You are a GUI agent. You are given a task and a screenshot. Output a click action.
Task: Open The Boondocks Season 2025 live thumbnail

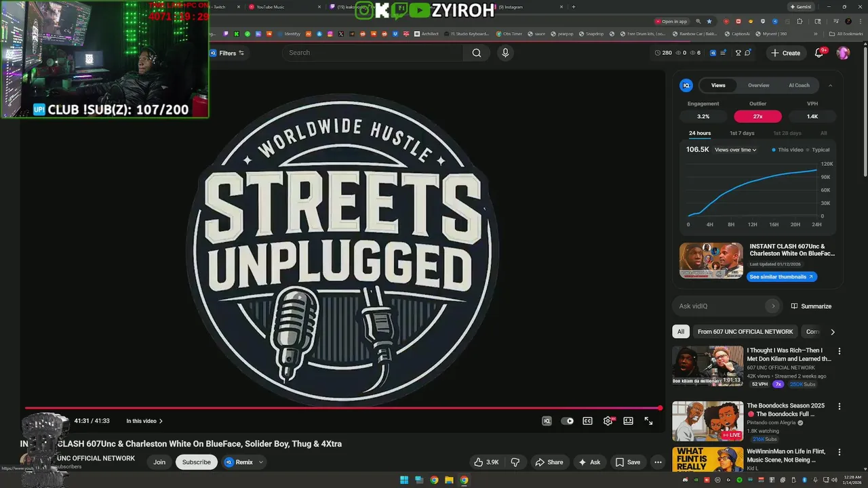click(x=707, y=421)
